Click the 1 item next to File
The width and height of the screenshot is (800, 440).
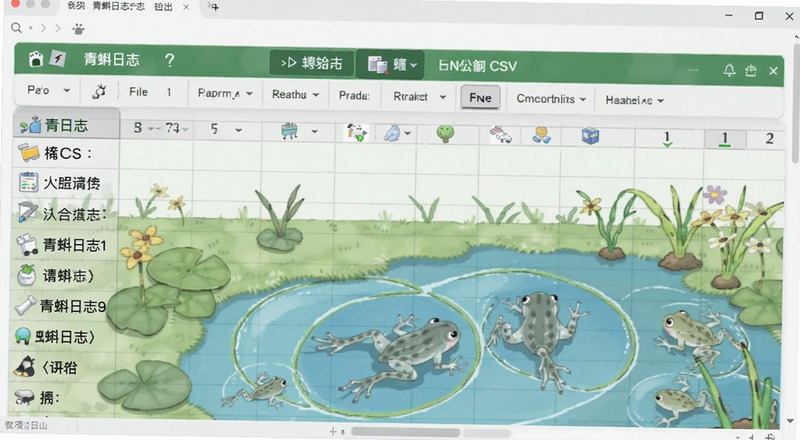coord(169,92)
